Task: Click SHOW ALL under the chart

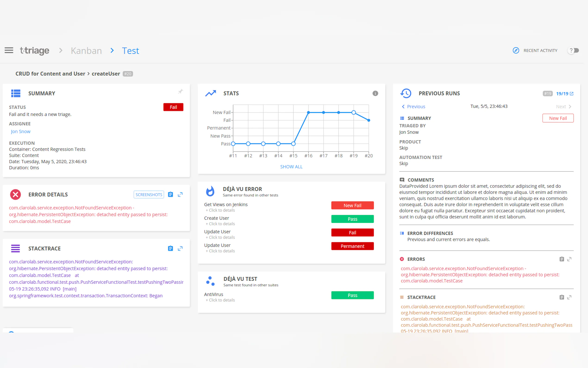Action: tap(291, 167)
